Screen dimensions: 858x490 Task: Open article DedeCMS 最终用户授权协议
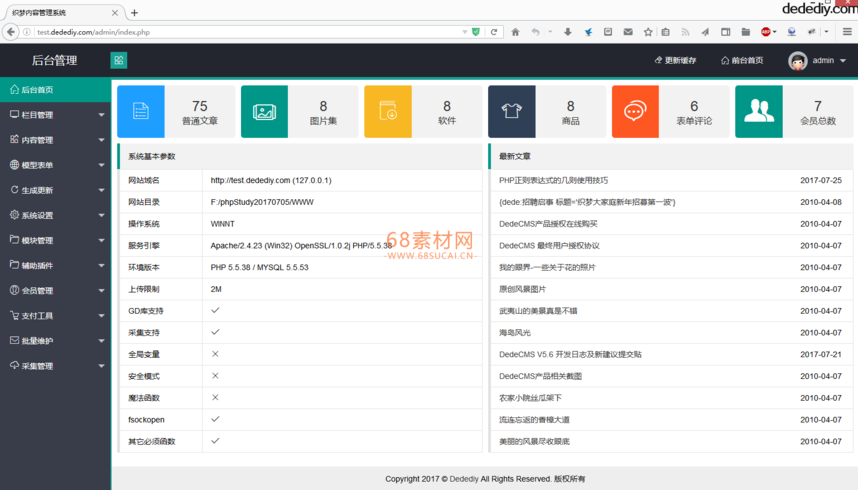click(549, 246)
